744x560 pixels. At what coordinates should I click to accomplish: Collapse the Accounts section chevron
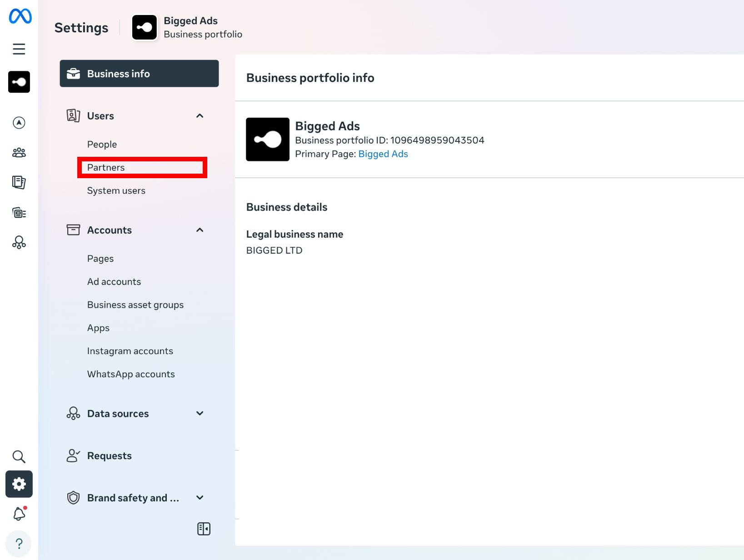click(200, 230)
